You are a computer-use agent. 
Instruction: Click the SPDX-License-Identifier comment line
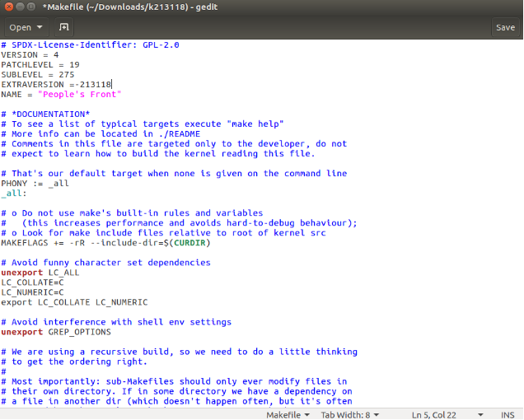point(91,44)
